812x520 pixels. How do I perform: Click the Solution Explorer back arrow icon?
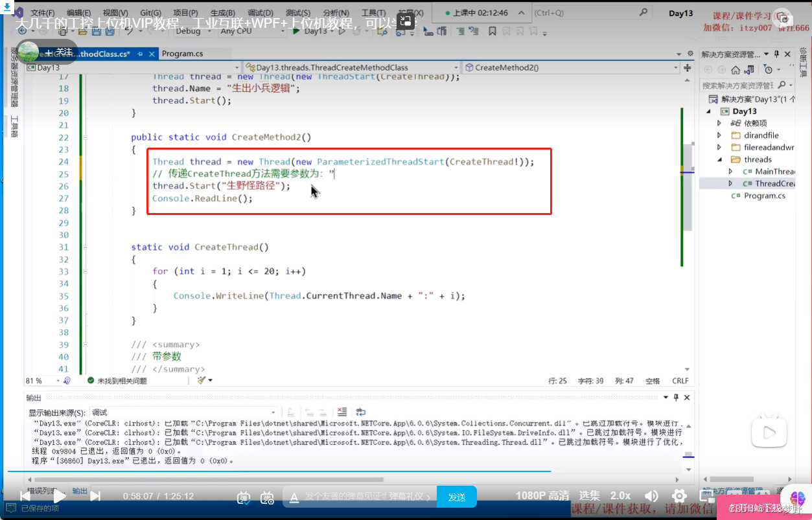pos(708,69)
